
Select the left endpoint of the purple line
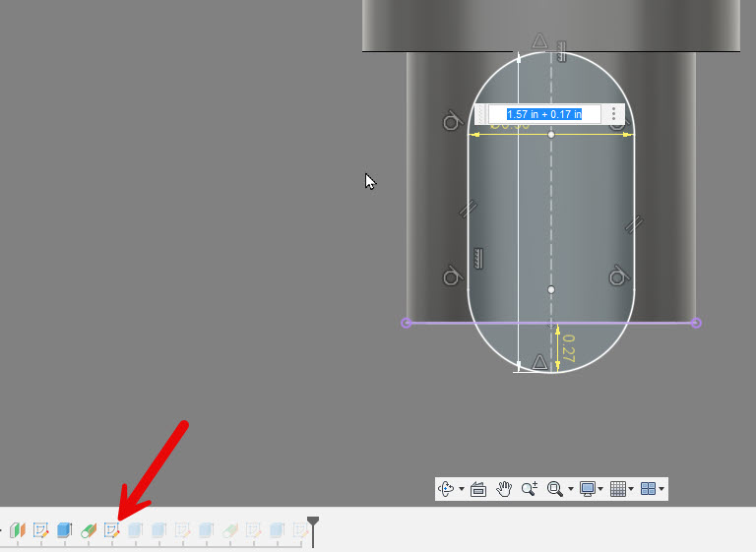[x=406, y=323]
